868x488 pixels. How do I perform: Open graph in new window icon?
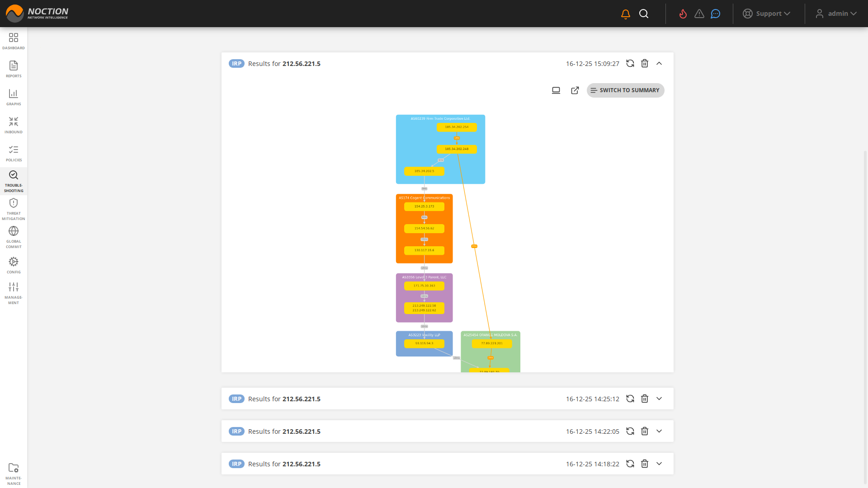[575, 90]
